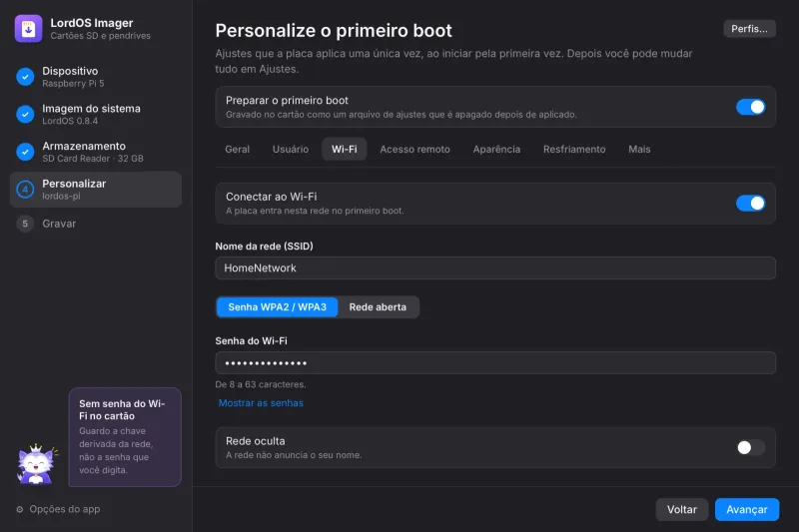
Task: Click the Personalizar step number 4 icon
Action: coord(25,190)
